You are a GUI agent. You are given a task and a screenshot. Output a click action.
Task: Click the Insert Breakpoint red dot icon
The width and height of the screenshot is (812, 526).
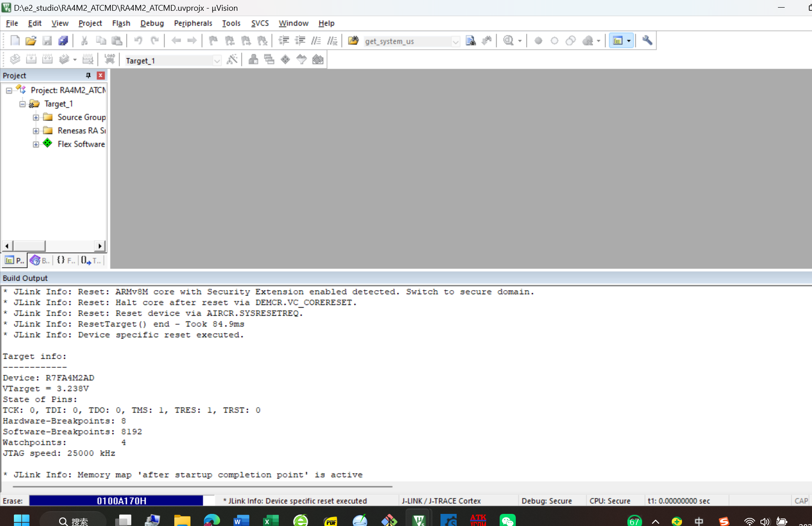[x=538, y=41]
